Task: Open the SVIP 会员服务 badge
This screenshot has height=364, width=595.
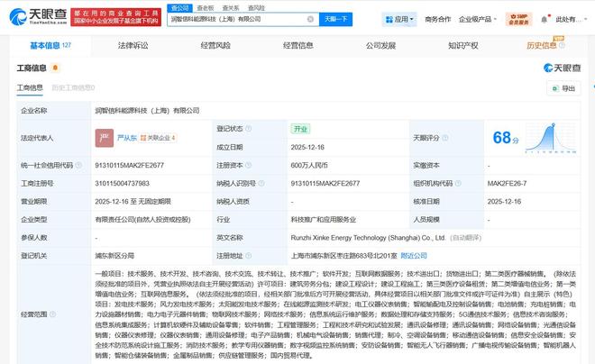Action: [x=518, y=19]
